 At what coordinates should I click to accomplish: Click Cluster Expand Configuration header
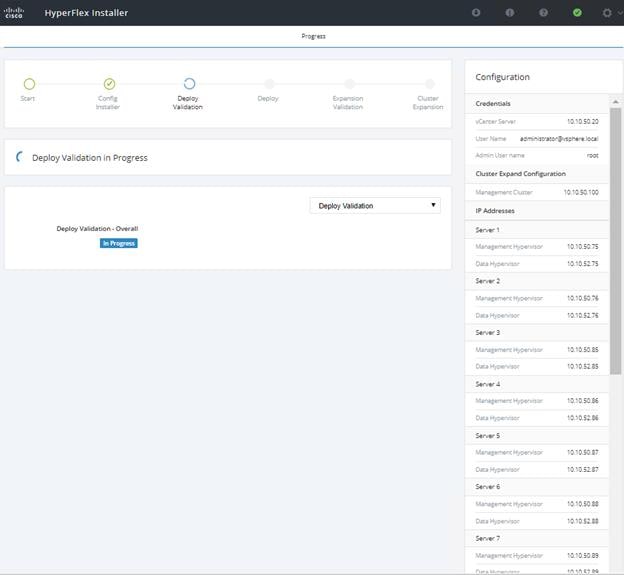520,174
